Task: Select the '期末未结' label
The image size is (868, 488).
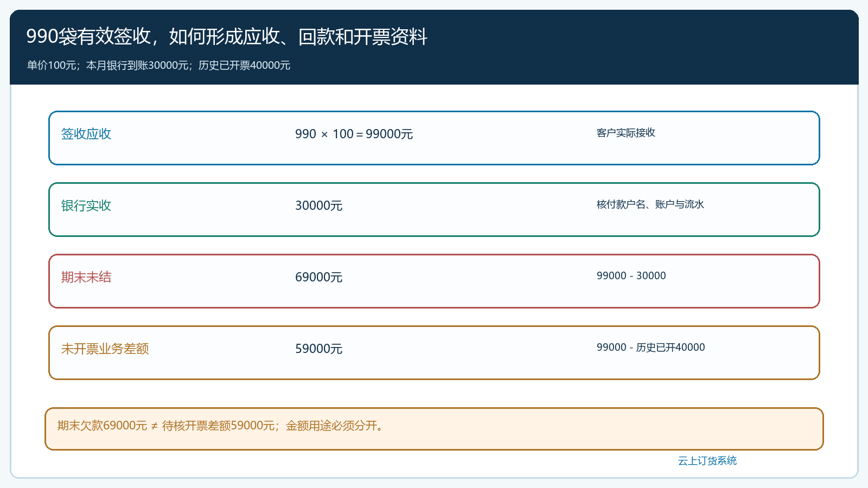Action: click(86, 277)
